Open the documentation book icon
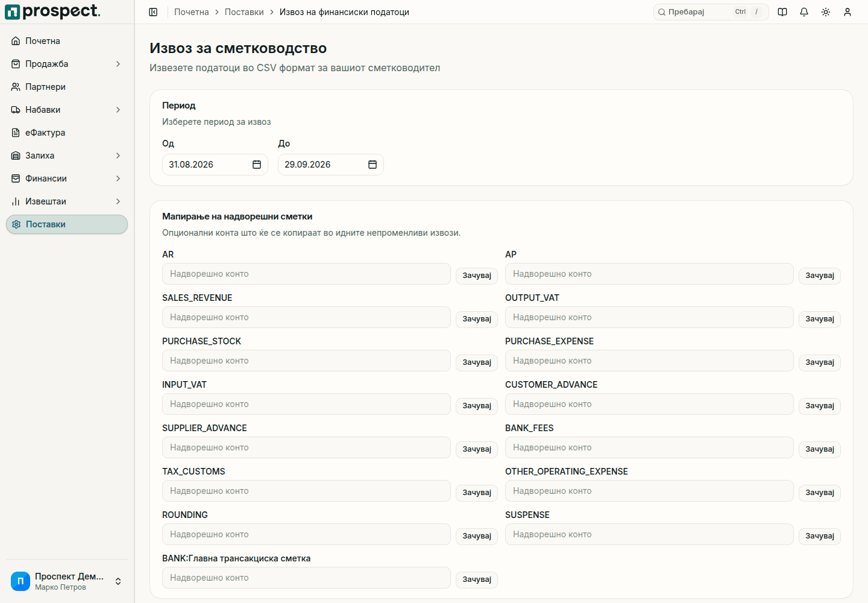This screenshot has width=868, height=603. click(782, 12)
